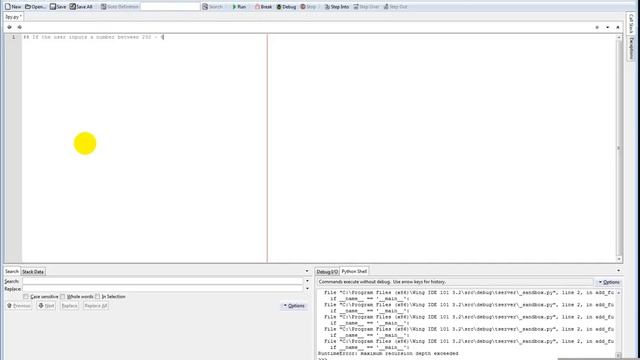
Task: Click Save All in the toolbar
Action: [81, 7]
